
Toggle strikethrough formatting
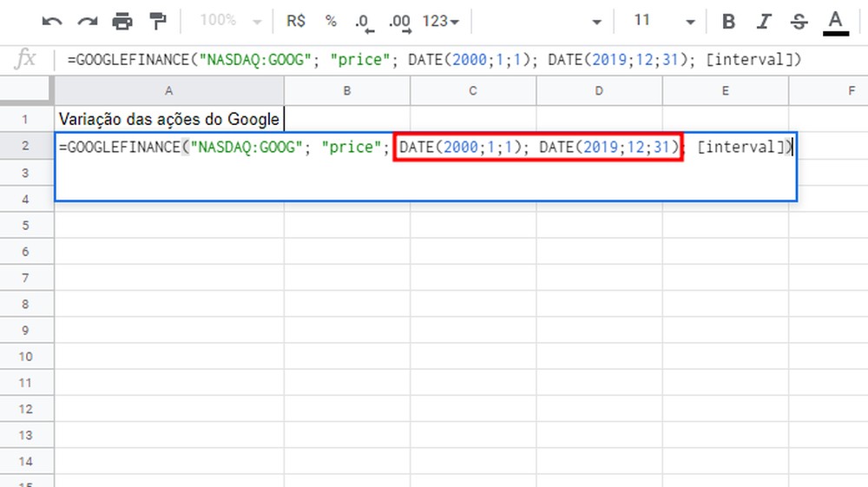(x=799, y=22)
